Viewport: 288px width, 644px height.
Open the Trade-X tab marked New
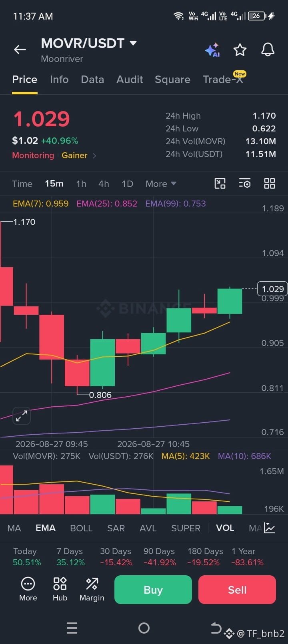pyautogui.click(x=224, y=79)
